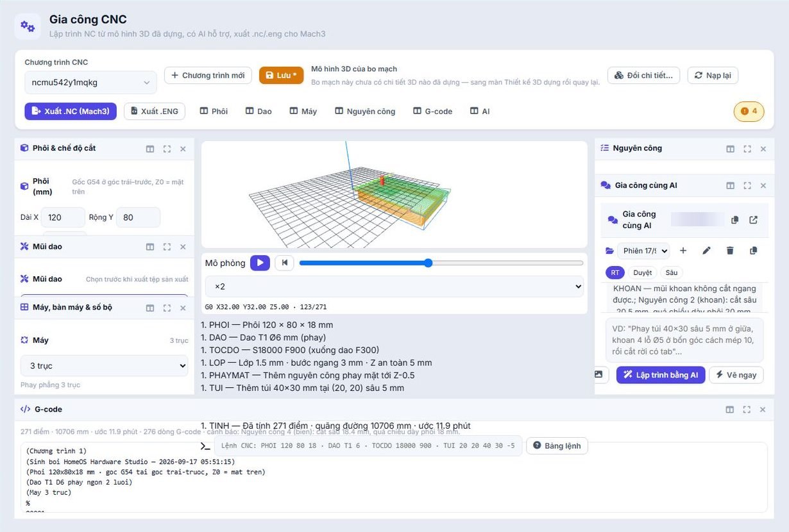Viewport: 789px width, 532px height.
Task: Select the Sâu mode chip
Action: pyautogui.click(x=672, y=272)
